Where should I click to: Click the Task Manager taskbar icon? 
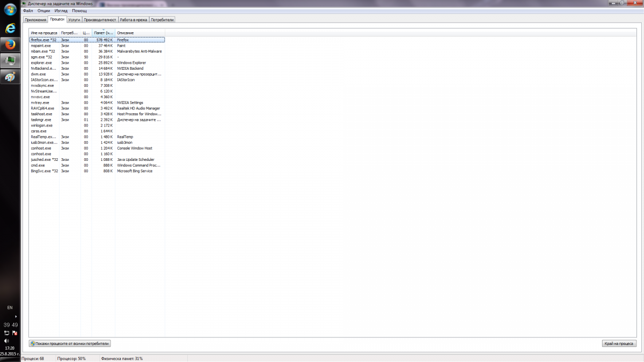pyautogui.click(x=10, y=61)
